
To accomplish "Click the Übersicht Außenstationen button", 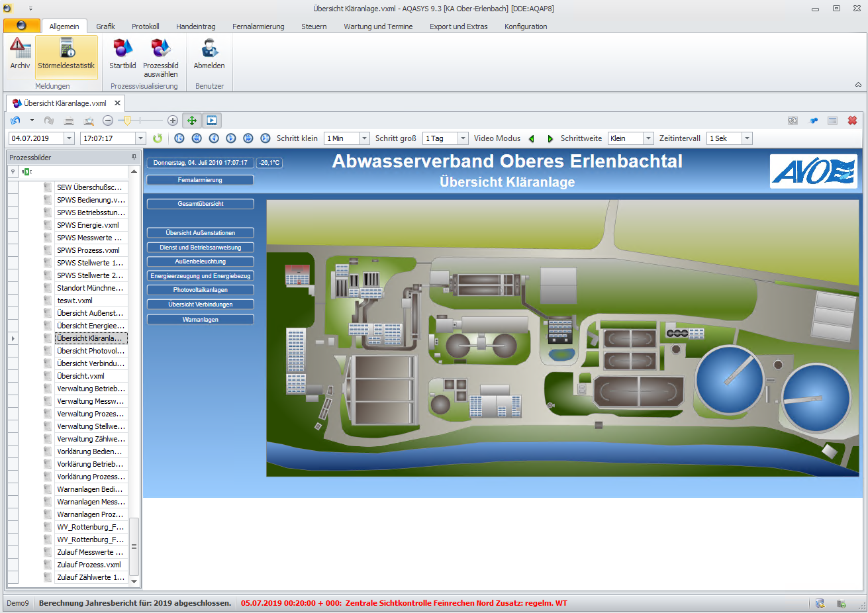I will pos(200,233).
